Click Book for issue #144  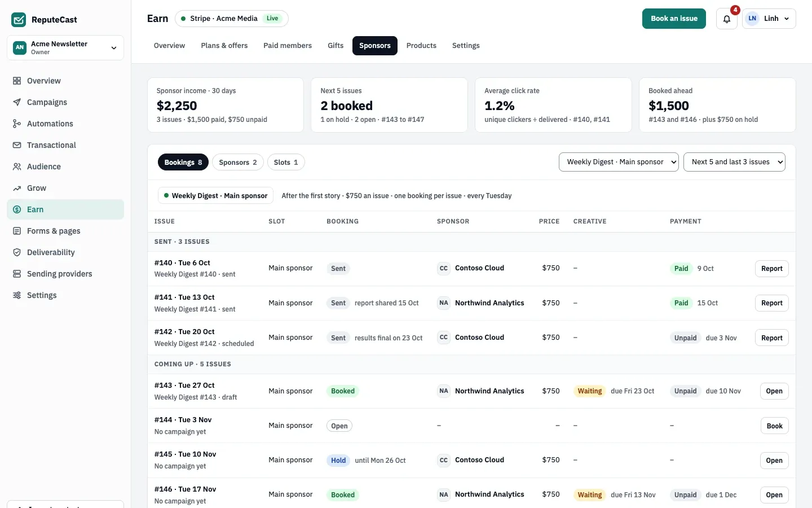(774, 426)
